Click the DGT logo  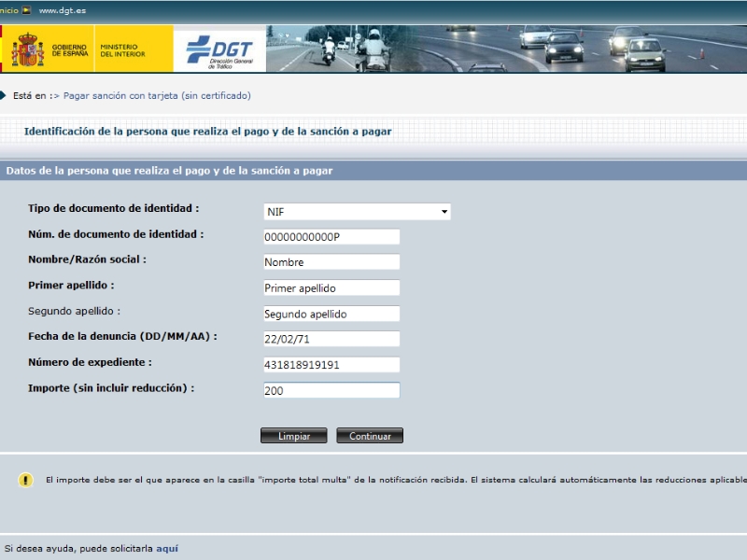click(x=219, y=52)
